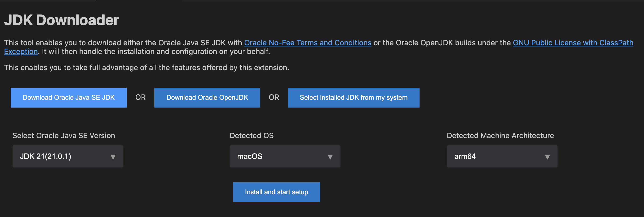Click the sentence about taking full advantage of features

point(147,68)
